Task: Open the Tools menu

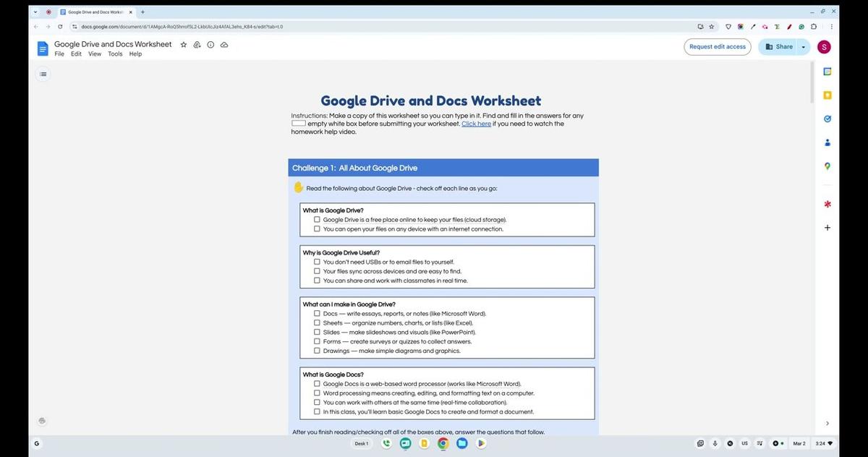Action: 115,54
